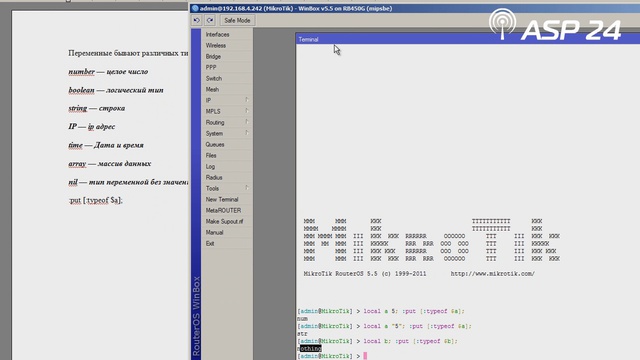Click the Terminal window title bar
This screenshot has width=640, height=360.
coord(468,39)
